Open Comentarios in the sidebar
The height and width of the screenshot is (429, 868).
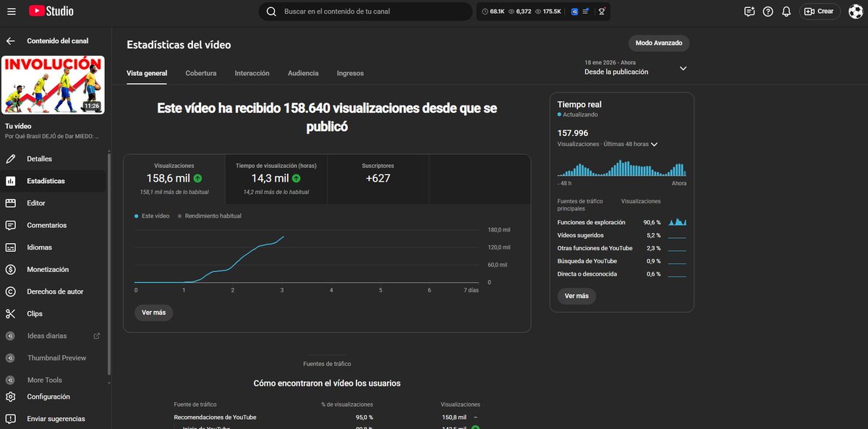[x=54, y=225]
